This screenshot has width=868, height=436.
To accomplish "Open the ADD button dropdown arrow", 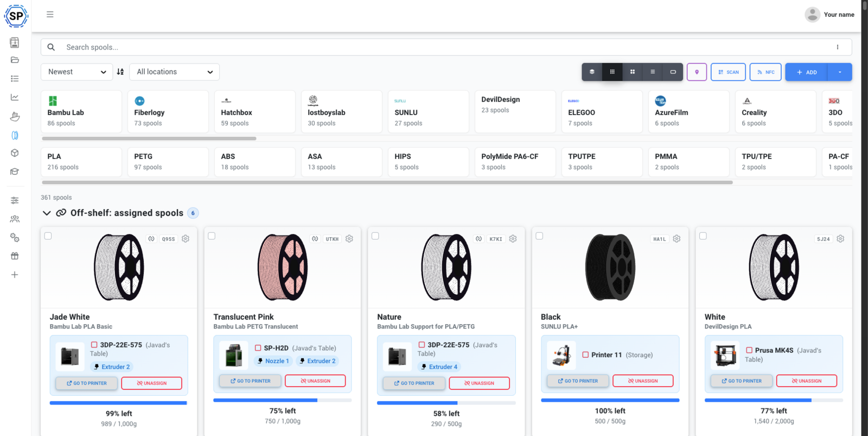I will [x=840, y=72].
